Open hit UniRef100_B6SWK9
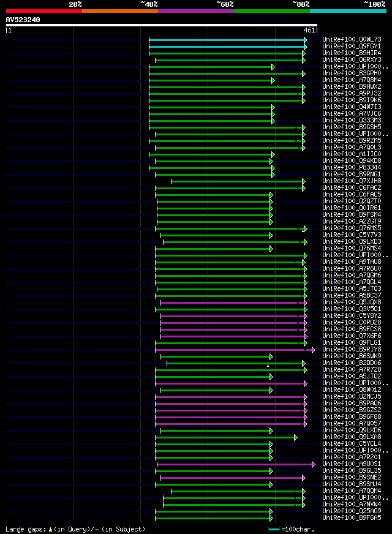The width and height of the screenshot is (392, 534). (352, 356)
